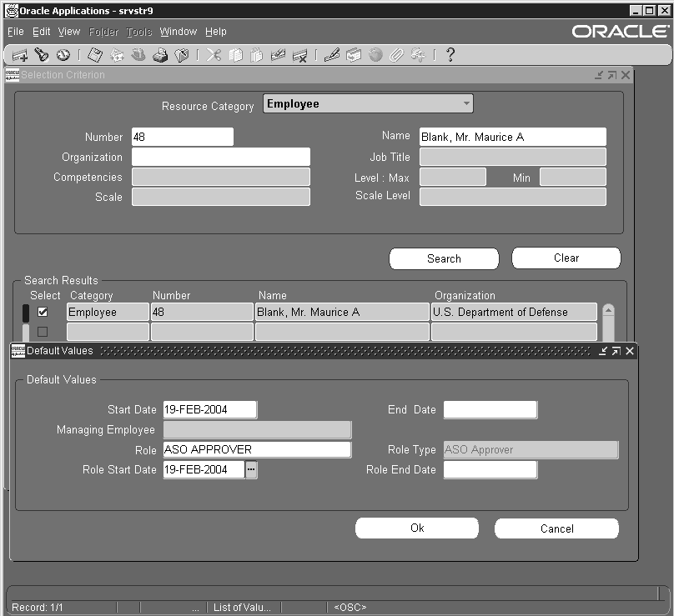Click the Save diskette toolbar icon
This screenshot has height=616, width=674.
94,55
